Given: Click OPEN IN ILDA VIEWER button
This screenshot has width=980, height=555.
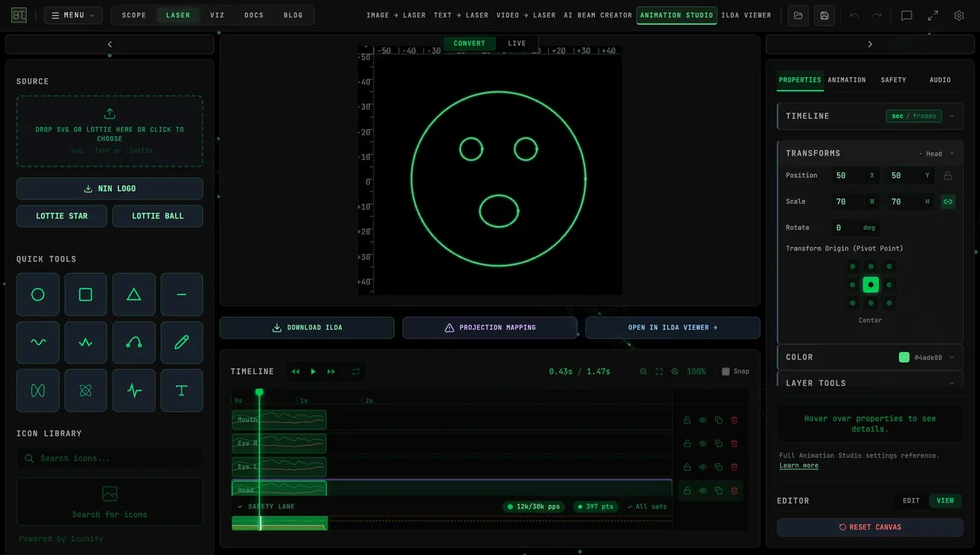Looking at the screenshot, I should point(673,328).
